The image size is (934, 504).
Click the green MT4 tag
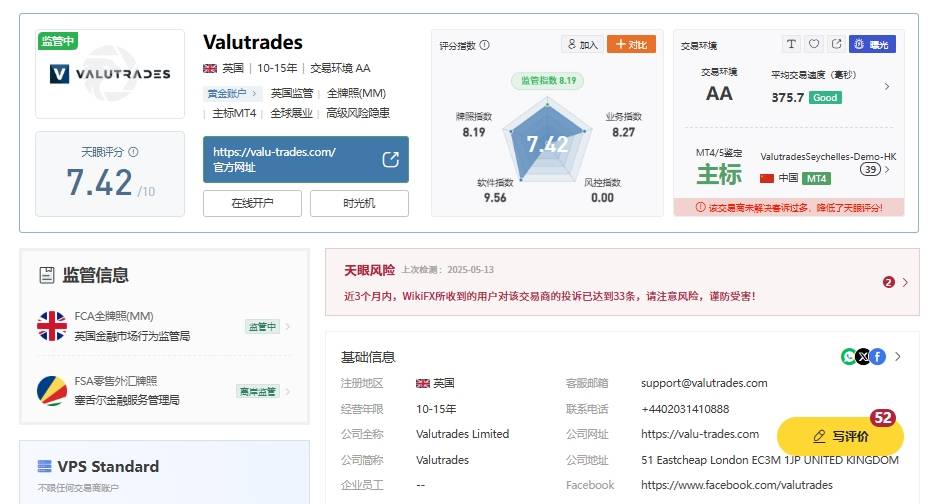(x=816, y=178)
